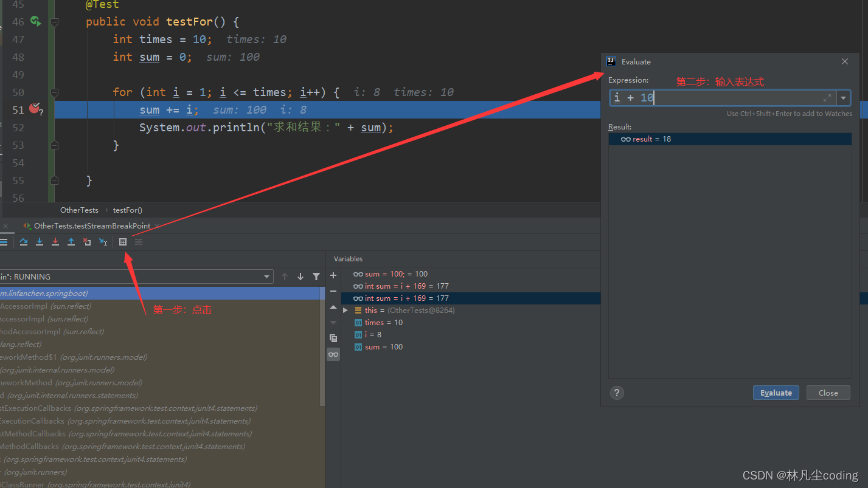Click the run test gutter icon for testFor
Viewport: 868px width, 488px height.
36,21
